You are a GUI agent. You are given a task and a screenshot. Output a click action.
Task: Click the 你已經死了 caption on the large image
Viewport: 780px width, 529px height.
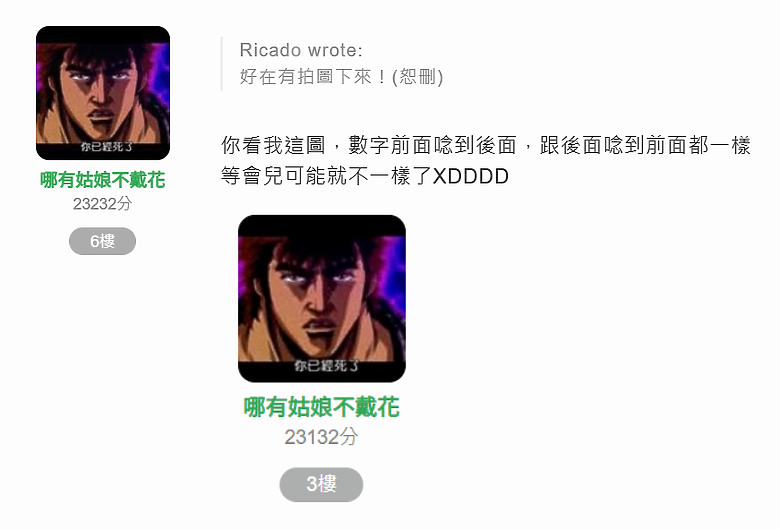[326, 366]
